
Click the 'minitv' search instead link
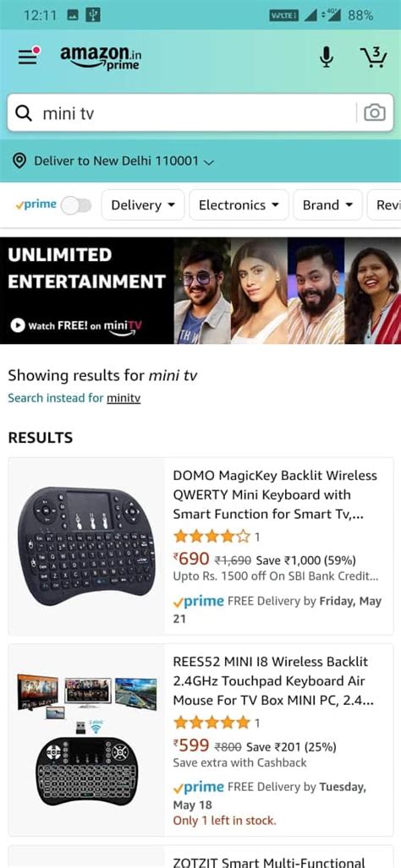(124, 398)
